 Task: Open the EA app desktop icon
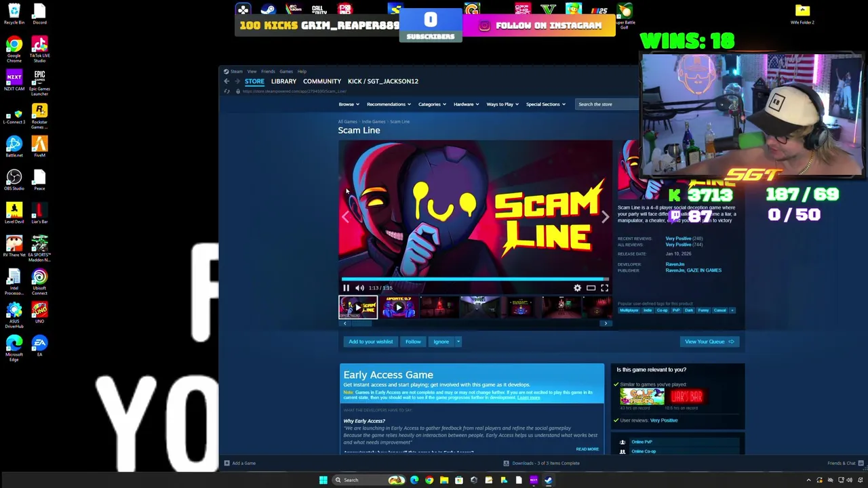point(39,346)
